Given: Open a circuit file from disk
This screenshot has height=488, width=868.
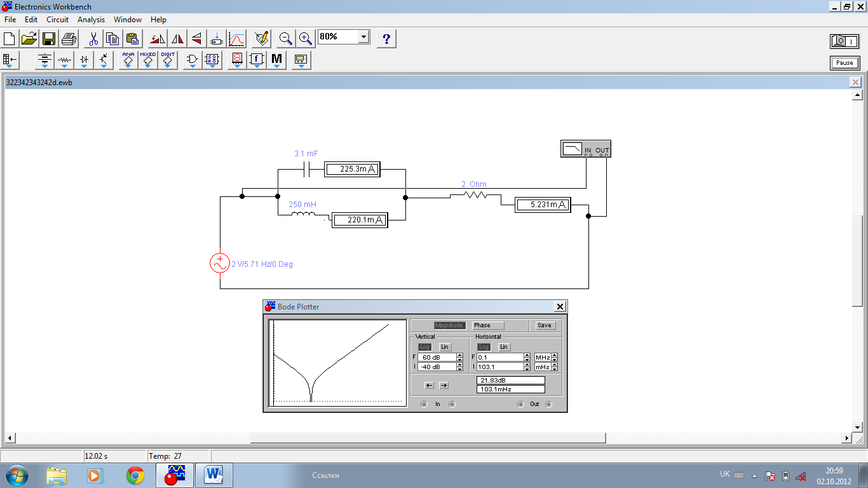Looking at the screenshot, I should (x=29, y=39).
